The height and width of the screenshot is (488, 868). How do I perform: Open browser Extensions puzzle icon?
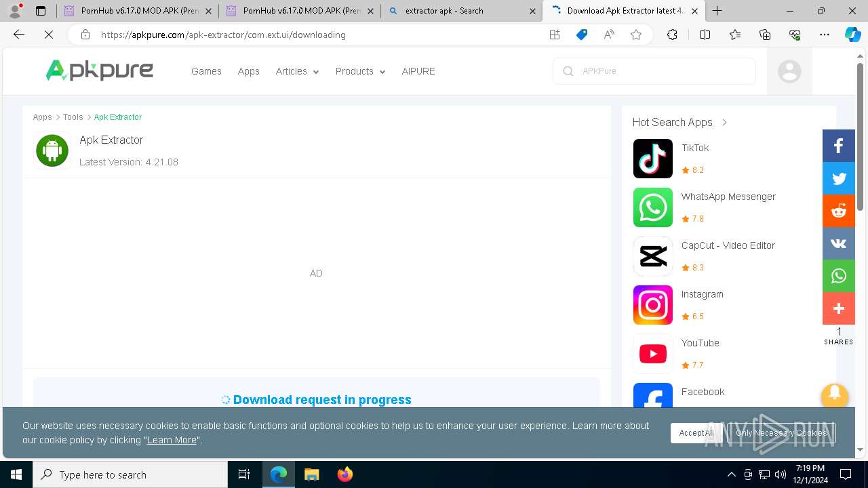pyautogui.click(x=672, y=35)
